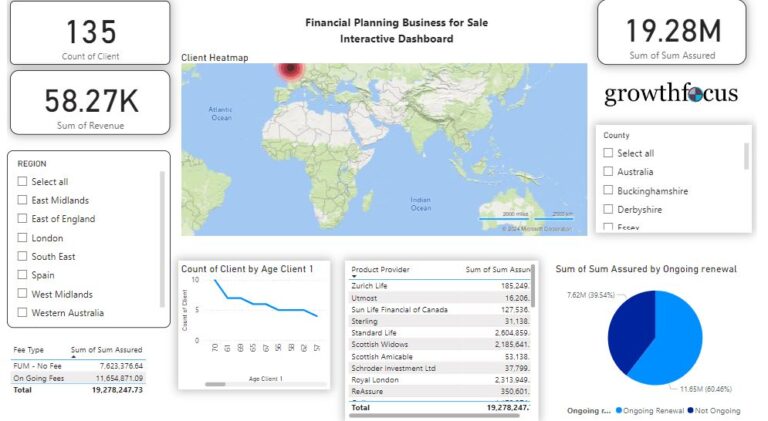The width and height of the screenshot is (768, 421).
Task: Click the Not Ongoing legend dot
Action: 689,410
